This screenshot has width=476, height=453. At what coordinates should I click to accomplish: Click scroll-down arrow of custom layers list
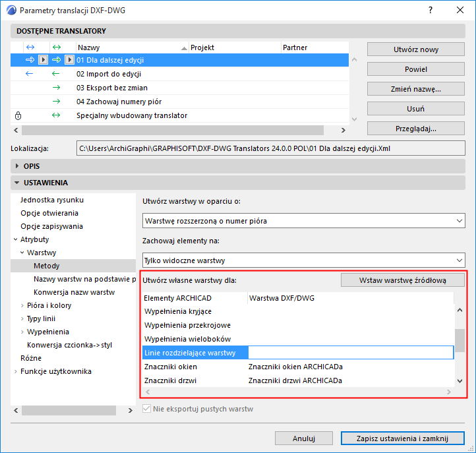pyautogui.click(x=460, y=380)
